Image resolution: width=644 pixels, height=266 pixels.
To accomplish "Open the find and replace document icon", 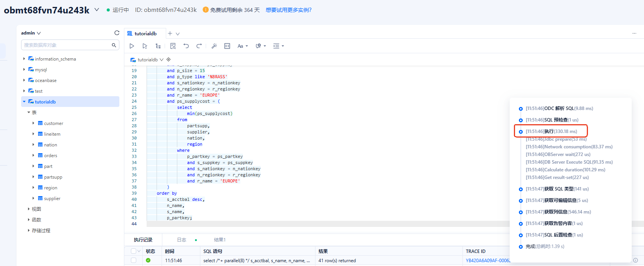I will 173,46.
